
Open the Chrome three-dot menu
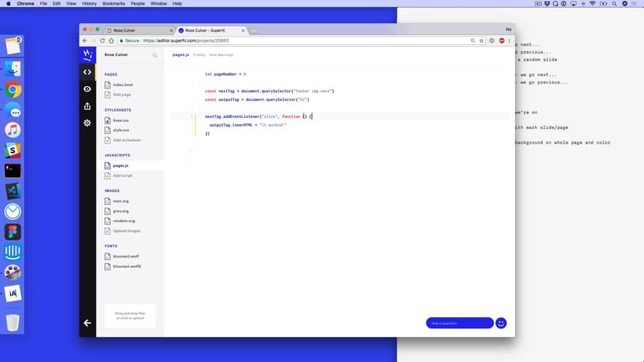509,40
